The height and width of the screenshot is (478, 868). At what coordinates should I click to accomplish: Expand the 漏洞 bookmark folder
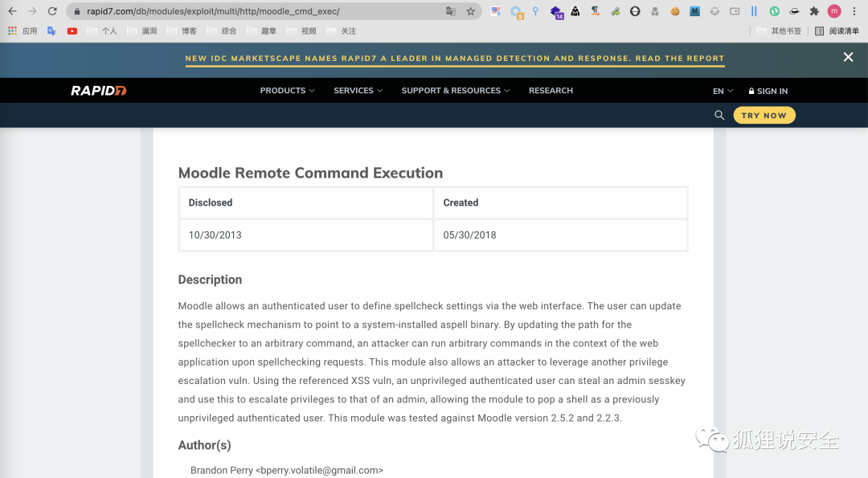point(142,31)
